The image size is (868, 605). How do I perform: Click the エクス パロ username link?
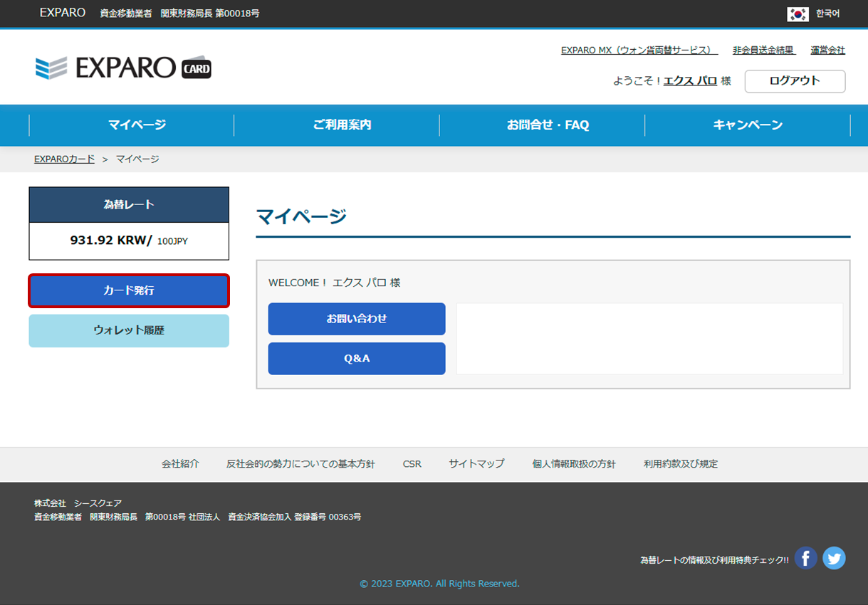click(690, 81)
